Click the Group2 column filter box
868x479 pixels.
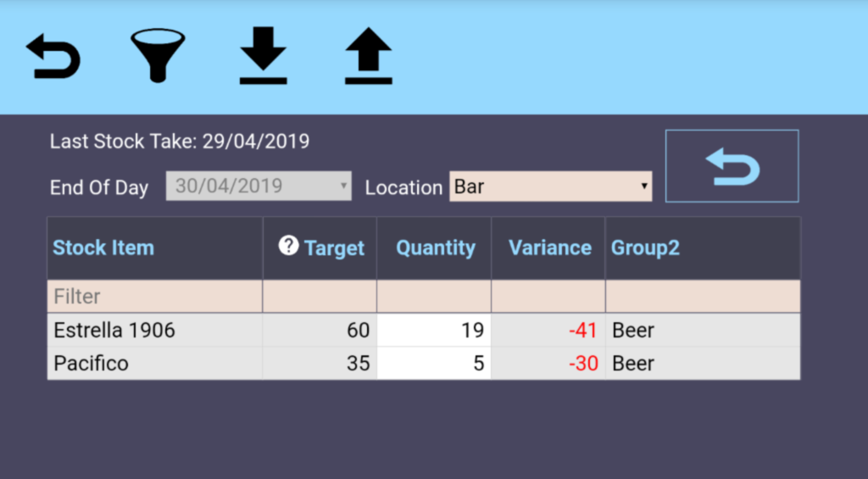point(702,297)
